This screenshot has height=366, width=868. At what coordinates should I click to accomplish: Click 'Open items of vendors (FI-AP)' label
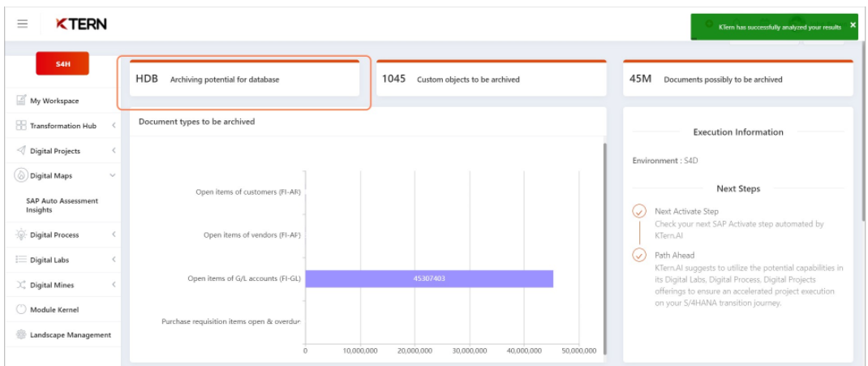click(x=251, y=235)
